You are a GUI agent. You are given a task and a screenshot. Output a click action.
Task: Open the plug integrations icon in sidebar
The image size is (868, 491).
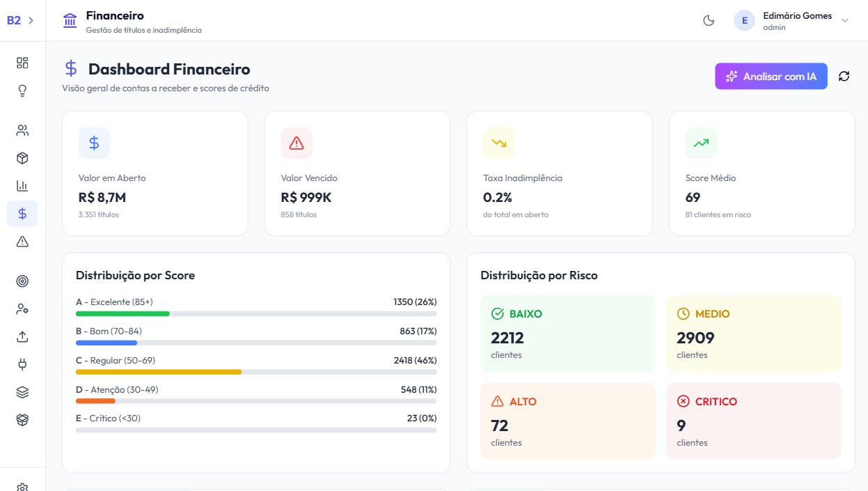point(22,364)
